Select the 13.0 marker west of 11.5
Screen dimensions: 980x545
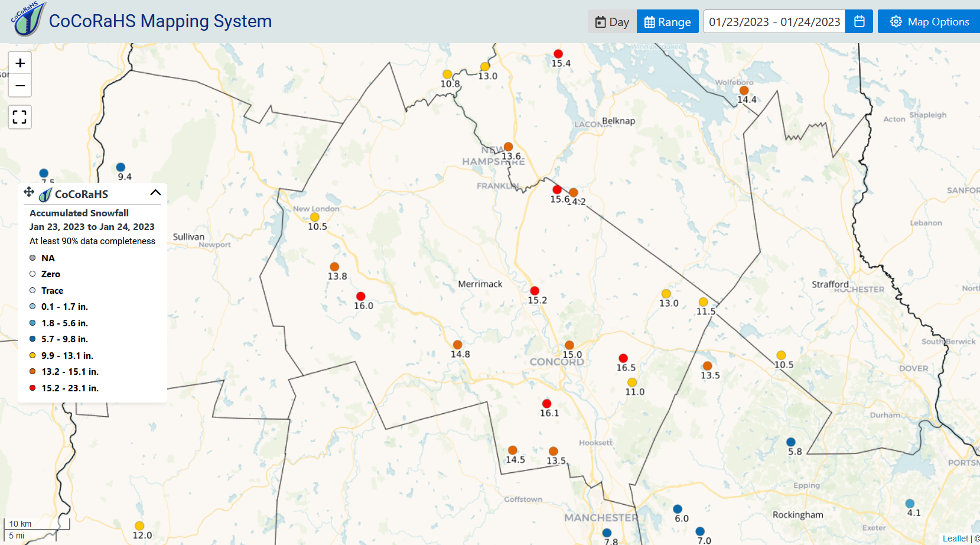(666, 294)
